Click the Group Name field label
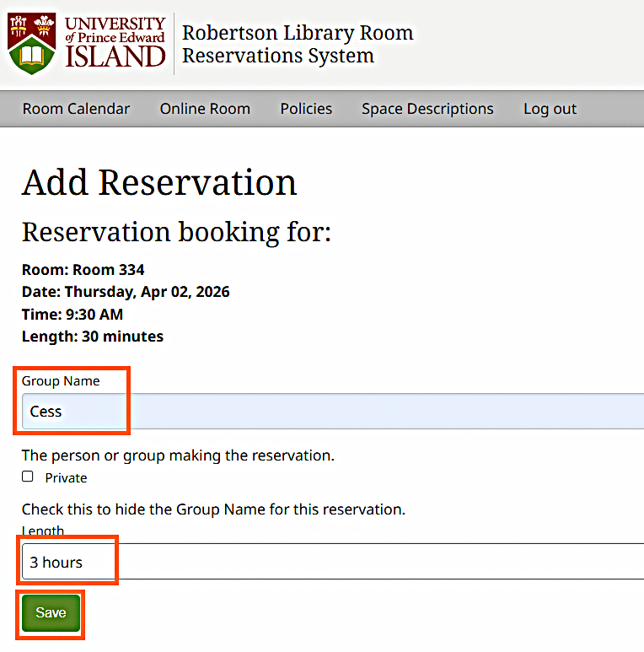 [61, 381]
